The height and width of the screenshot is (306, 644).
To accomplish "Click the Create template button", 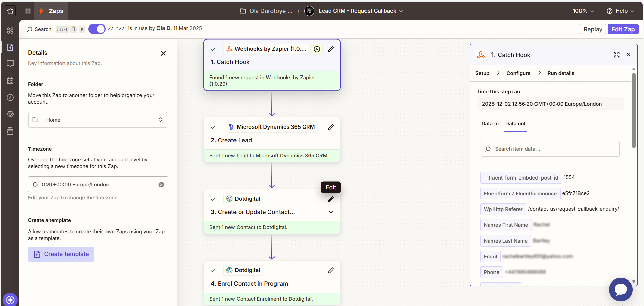I will tap(61, 254).
